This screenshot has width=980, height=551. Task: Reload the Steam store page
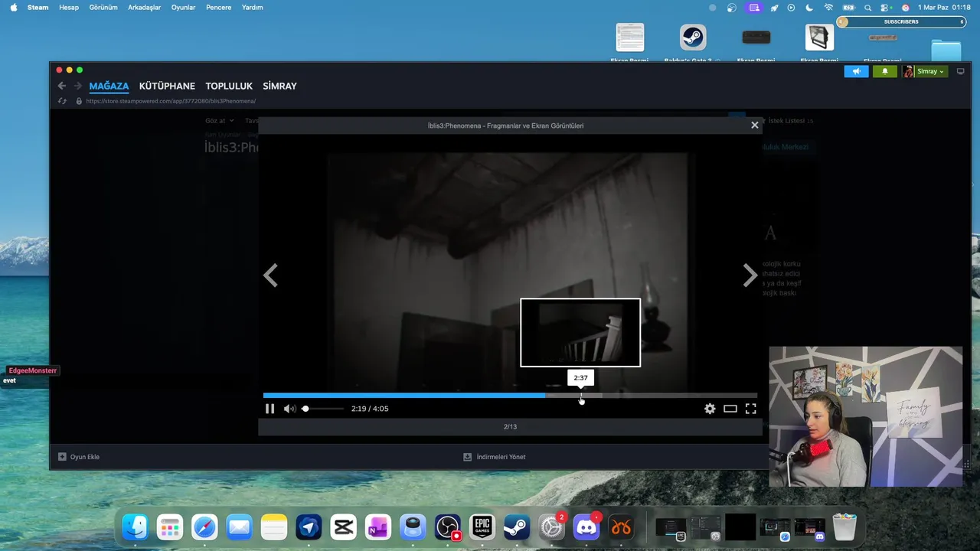click(62, 101)
